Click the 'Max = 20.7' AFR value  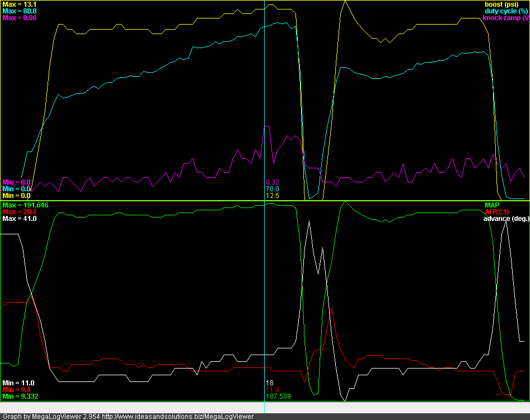(x=19, y=212)
